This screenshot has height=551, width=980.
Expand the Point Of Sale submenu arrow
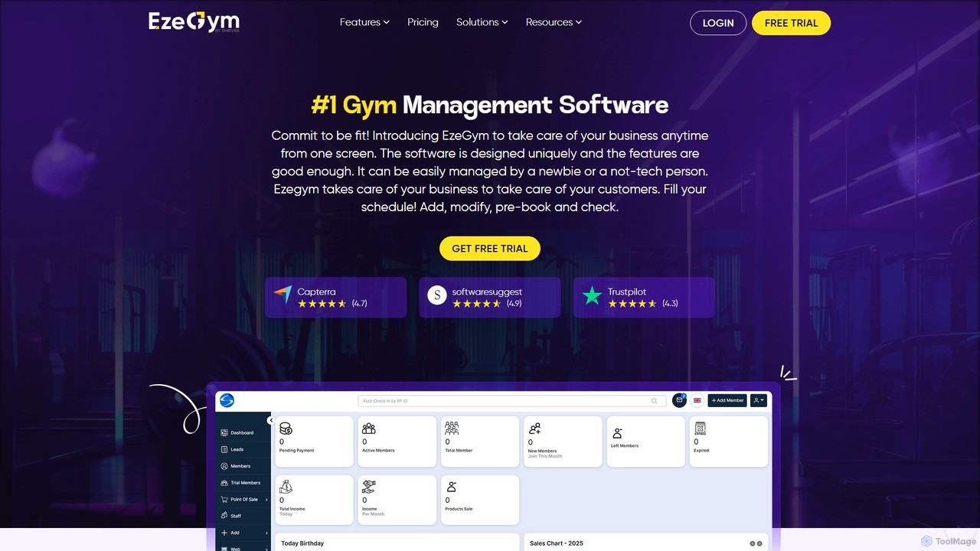266,500
